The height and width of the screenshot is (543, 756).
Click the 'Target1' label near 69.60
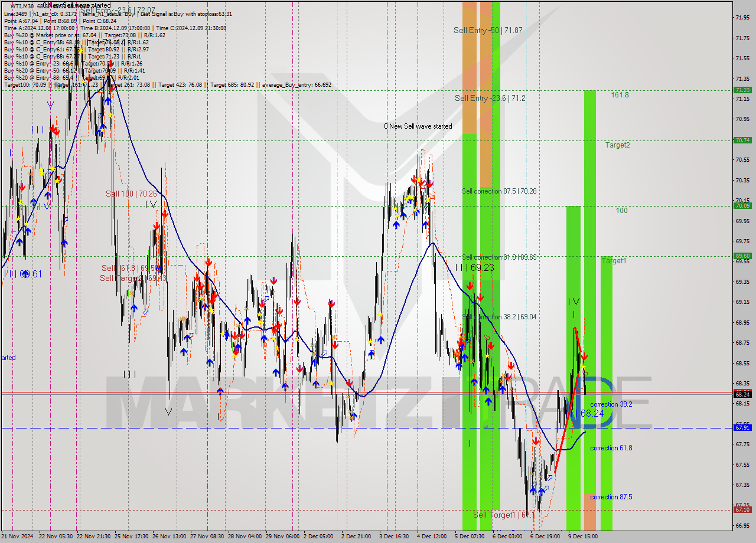click(x=614, y=260)
